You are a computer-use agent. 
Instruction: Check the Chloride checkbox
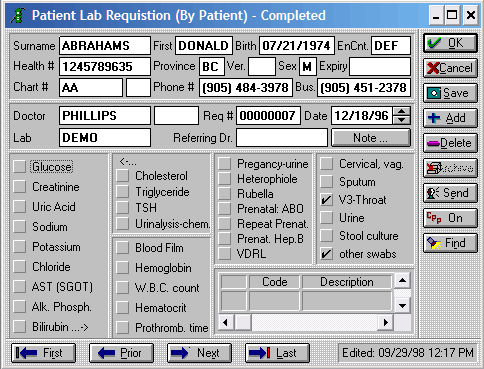20,267
